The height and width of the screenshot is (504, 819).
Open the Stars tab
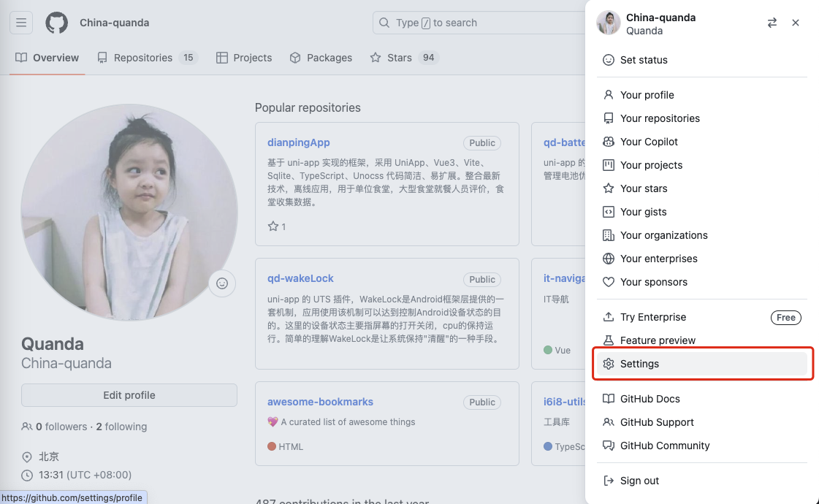[x=399, y=58]
